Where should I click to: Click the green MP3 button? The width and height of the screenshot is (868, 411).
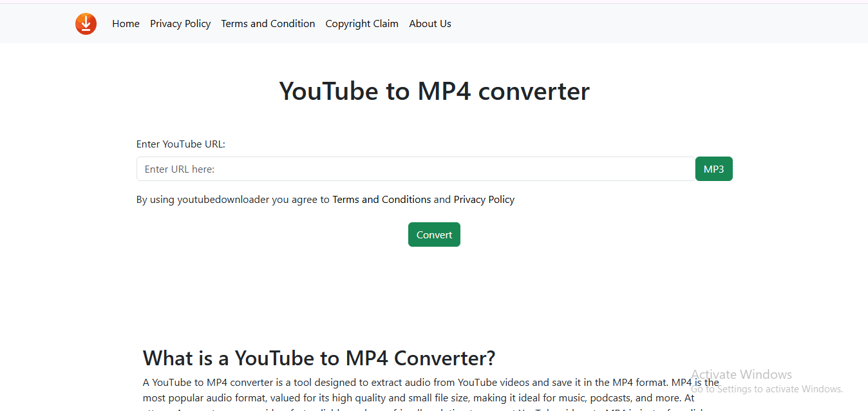point(713,169)
